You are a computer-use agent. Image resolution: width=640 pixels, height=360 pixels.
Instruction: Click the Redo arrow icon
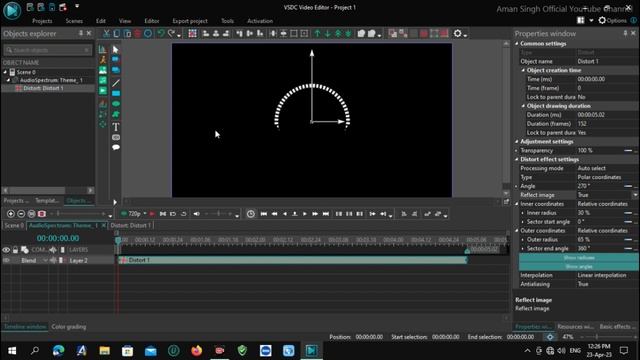(x=171, y=33)
